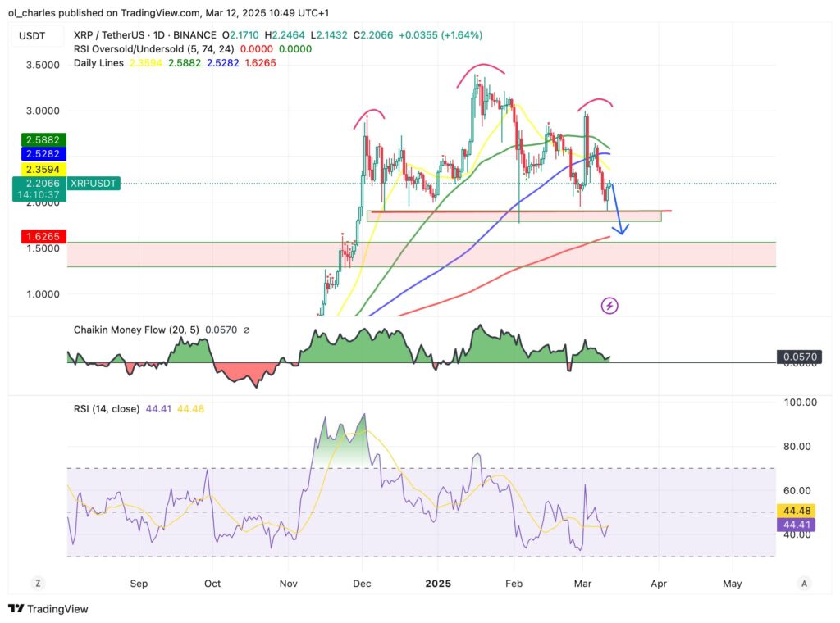
Task: Select the ∅ icon beside the Chaikin Money Flow value
Action: click(x=244, y=330)
